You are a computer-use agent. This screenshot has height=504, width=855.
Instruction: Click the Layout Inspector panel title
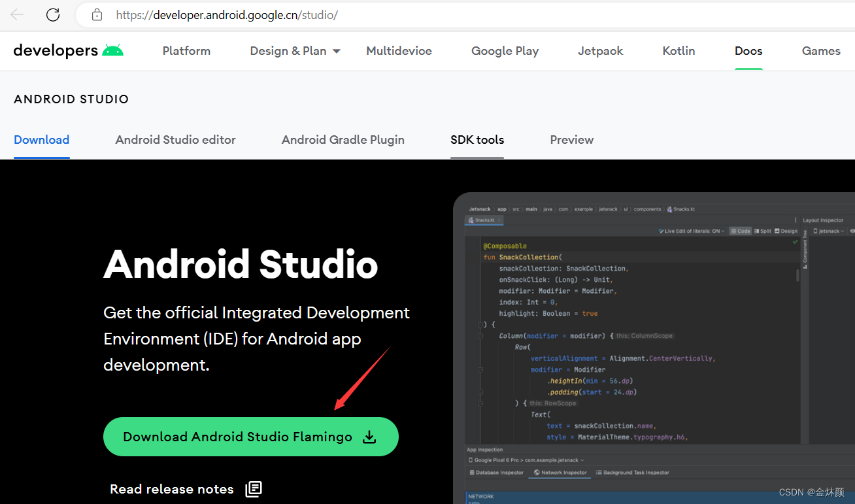(x=823, y=220)
